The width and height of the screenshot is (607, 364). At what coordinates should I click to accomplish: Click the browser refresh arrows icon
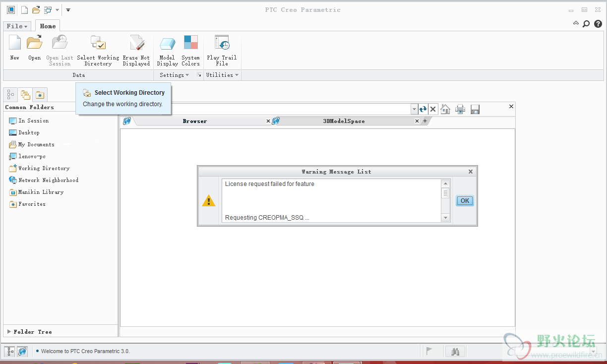click(x=423, y=109)
